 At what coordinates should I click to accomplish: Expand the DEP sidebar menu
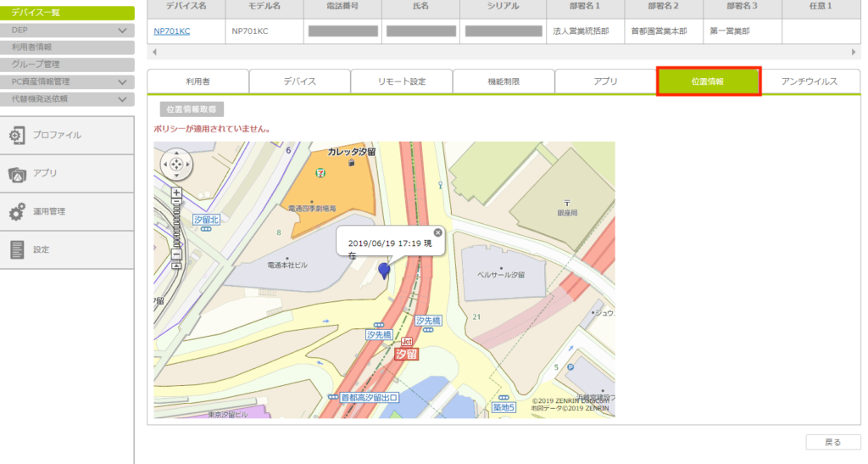(123, 30)
